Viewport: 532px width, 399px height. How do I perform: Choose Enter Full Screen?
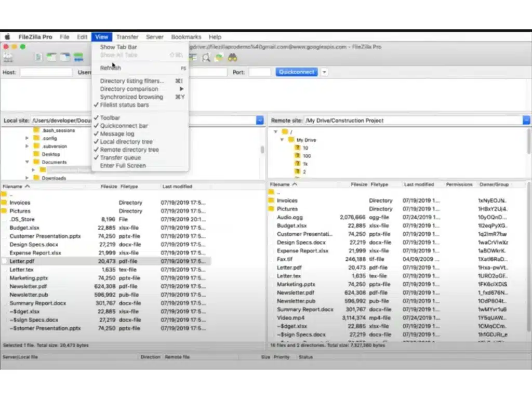[123, 166]
